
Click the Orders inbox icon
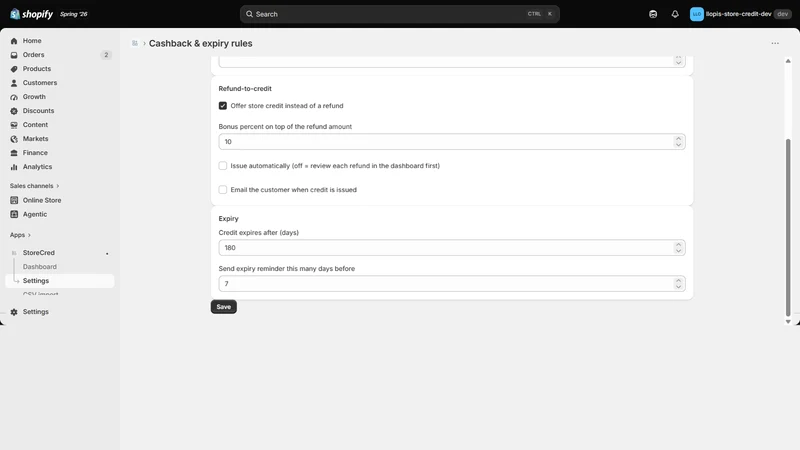(x=14, y=55)
